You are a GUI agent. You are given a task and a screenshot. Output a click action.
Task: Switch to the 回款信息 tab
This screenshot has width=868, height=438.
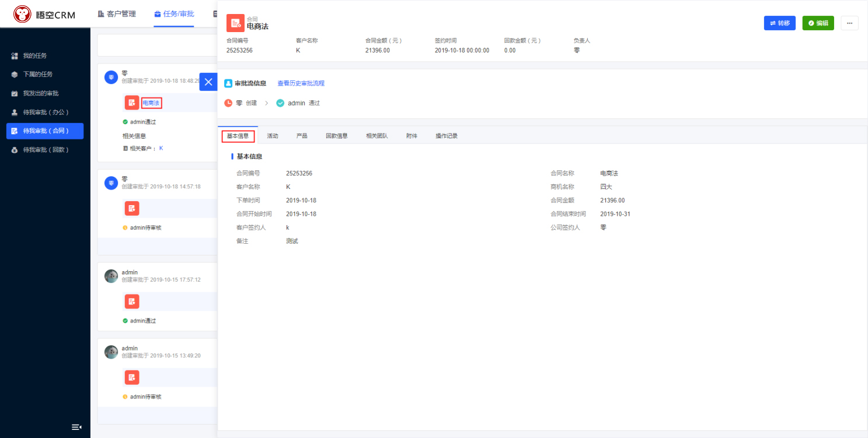point(337,136)
